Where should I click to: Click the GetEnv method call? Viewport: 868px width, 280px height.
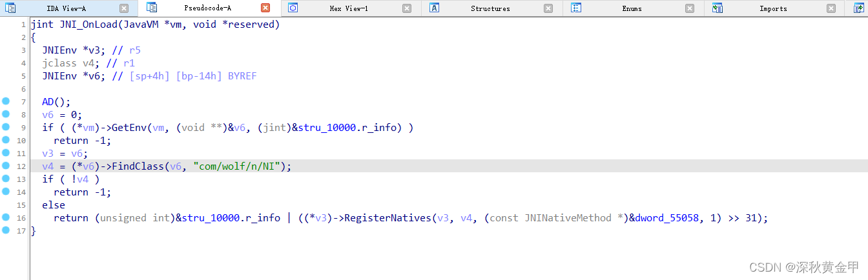[x=129, y=128]
